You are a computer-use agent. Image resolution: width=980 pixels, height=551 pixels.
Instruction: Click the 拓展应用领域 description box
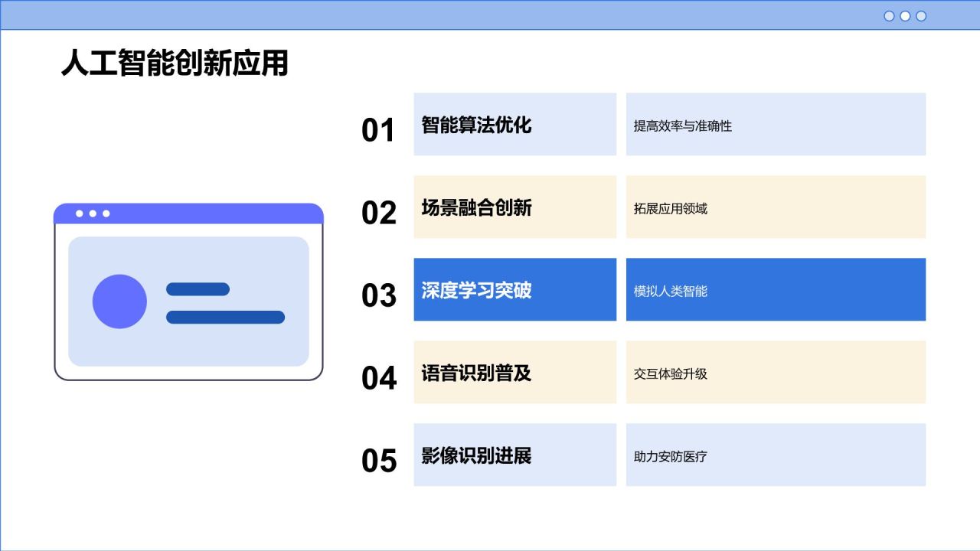(x=776, y=207)
